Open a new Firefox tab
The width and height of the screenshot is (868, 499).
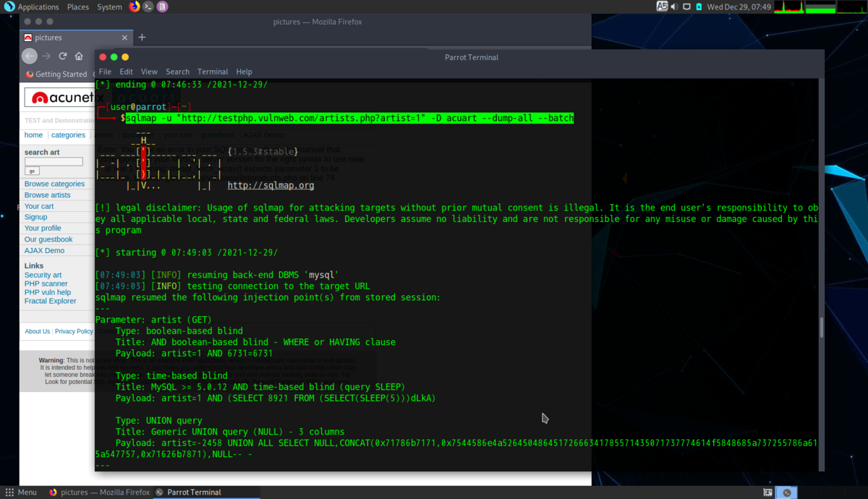tap(142, 38)
